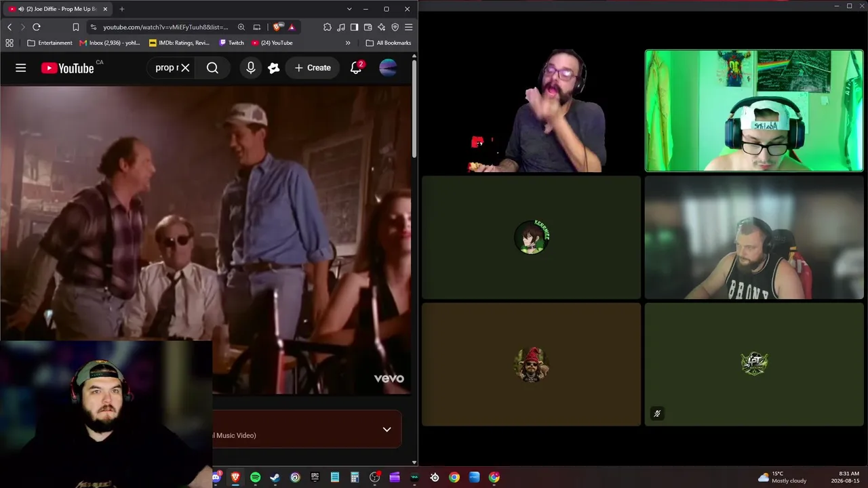868x488 pixels.
Task: Click the YouTube search magnifier button
Action: 212,68
